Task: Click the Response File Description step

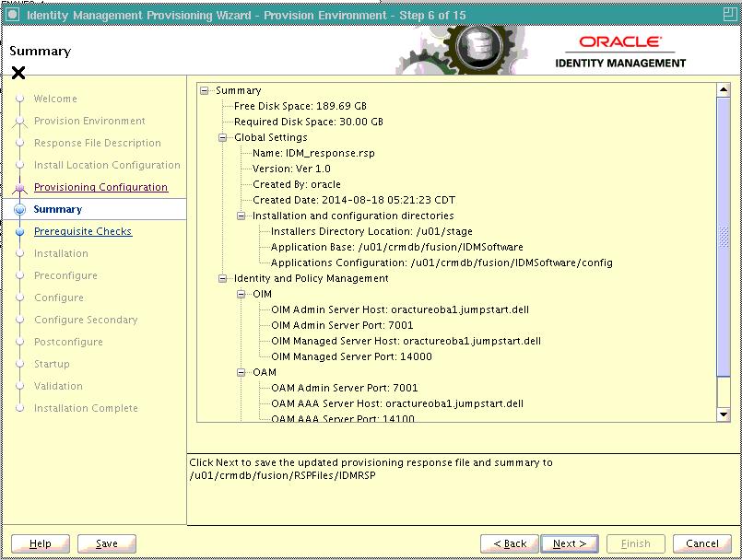Action: pos(98,143)
